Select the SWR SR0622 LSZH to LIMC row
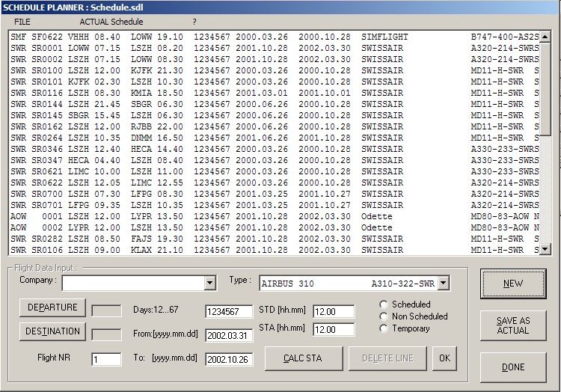 tap(275, 183)
